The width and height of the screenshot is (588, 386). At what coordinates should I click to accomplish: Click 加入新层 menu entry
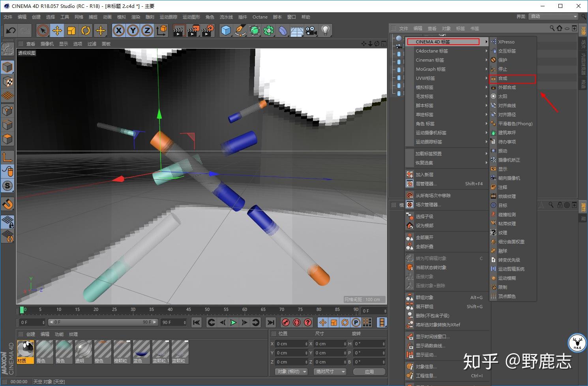point(447,175)
